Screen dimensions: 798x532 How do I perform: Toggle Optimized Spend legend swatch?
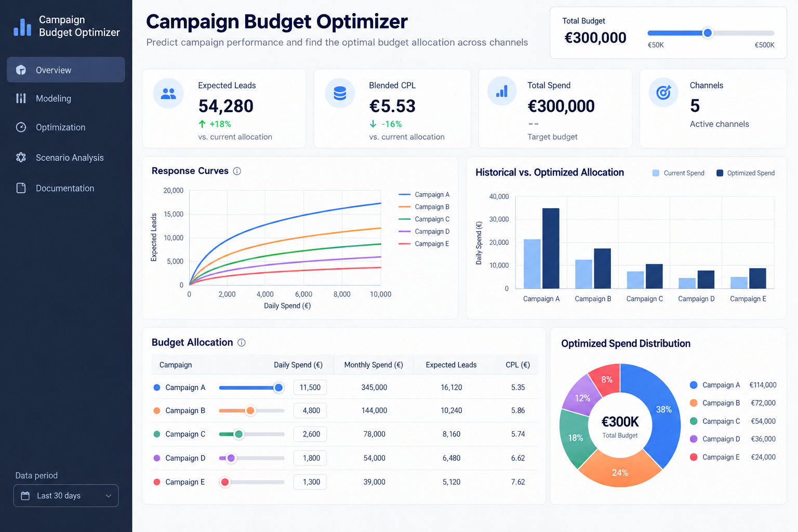click(x=720, y=173)
